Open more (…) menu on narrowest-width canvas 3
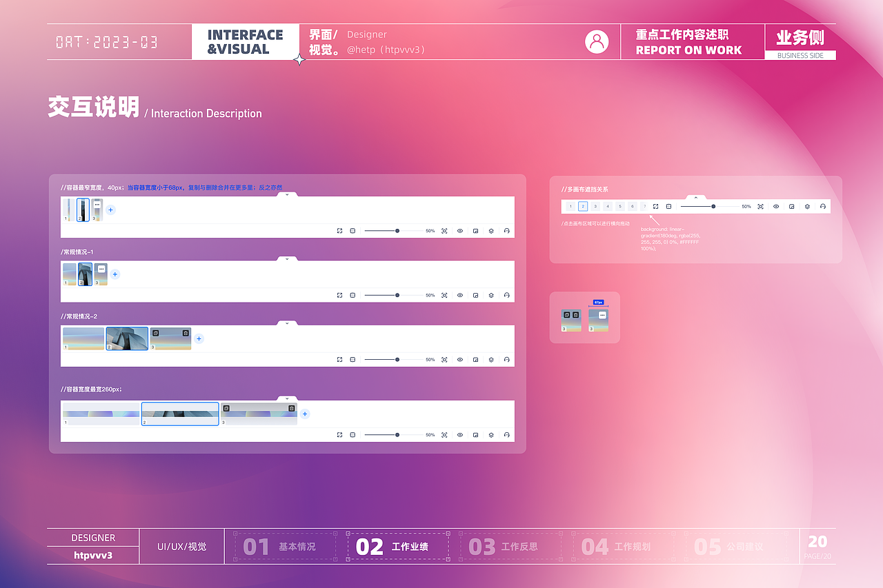 point(97,205)
